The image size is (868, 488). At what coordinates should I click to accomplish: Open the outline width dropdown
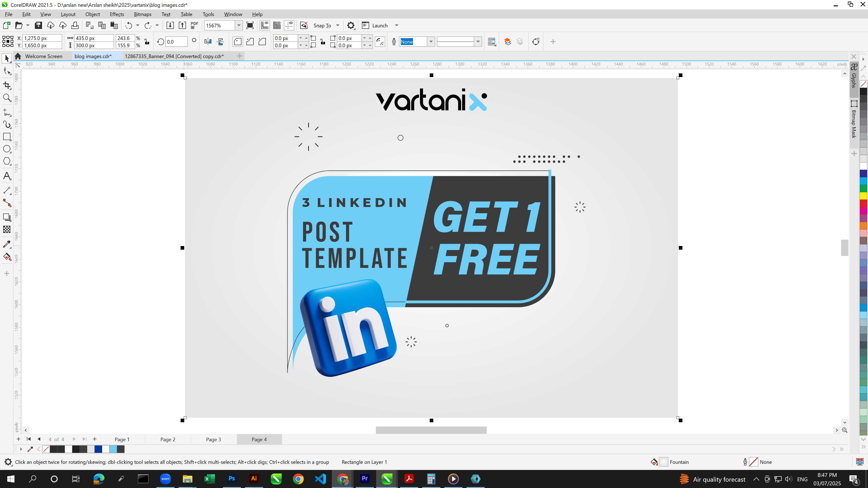[431, 42]
